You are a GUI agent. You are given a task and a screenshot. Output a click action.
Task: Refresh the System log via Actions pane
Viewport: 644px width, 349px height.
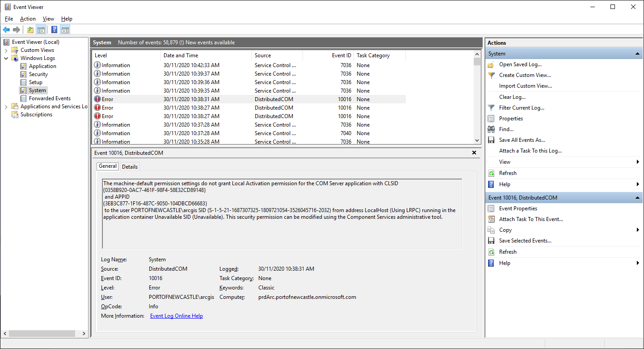(507, 173)
